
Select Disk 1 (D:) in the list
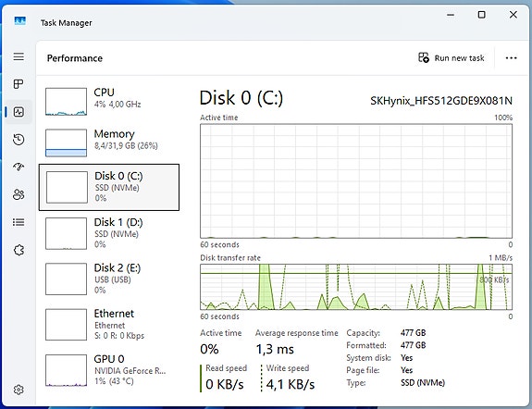pos(109,233)
